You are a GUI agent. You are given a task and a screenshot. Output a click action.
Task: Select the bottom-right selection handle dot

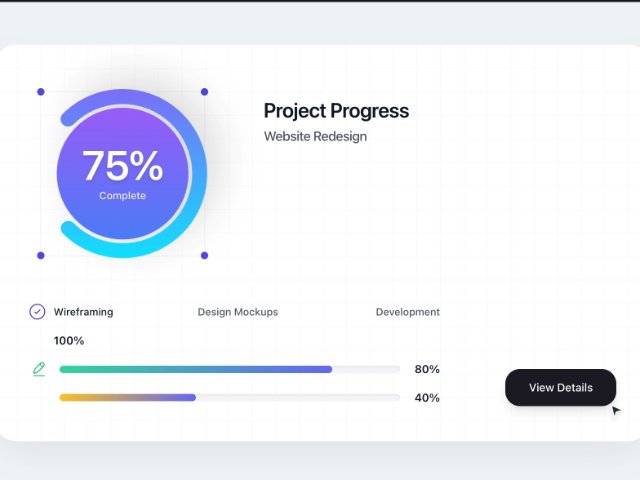point(204,255)
